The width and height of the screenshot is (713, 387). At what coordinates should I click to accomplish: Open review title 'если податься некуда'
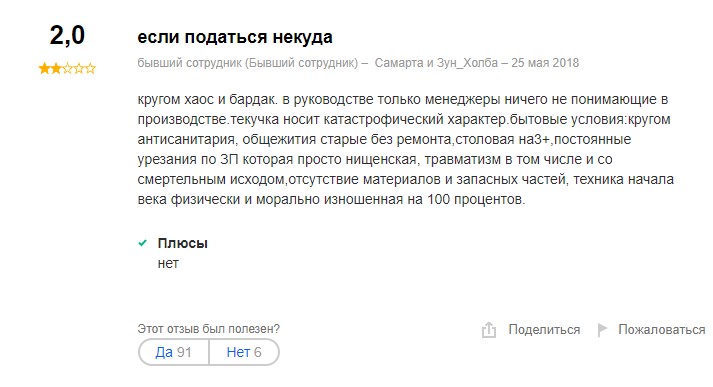235,37
